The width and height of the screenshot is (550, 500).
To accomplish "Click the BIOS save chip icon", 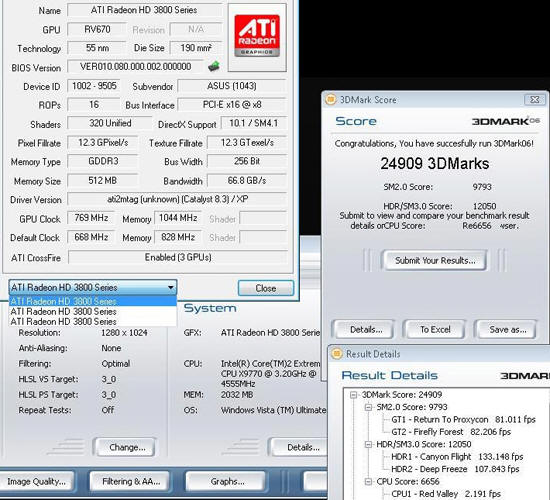I will pos(214,66).
